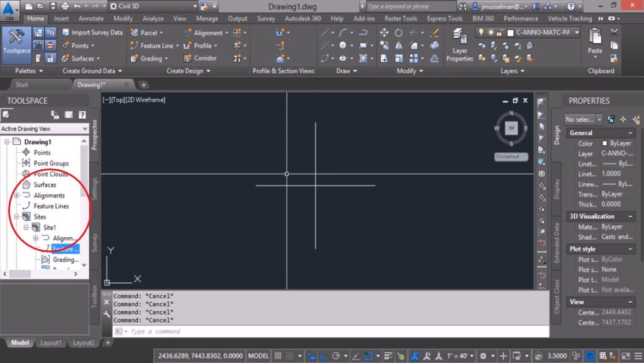
Task: Click Import Survey Data
Action: (92, 33)
